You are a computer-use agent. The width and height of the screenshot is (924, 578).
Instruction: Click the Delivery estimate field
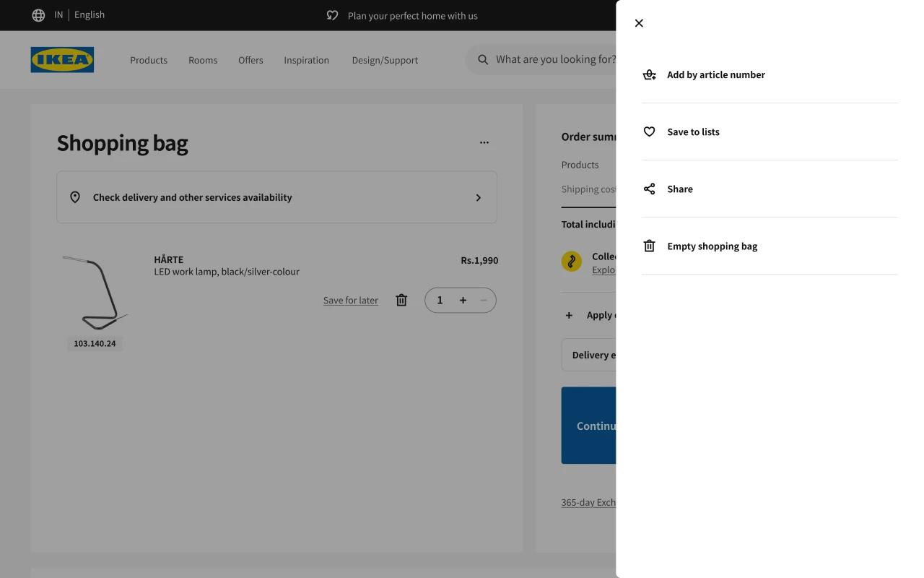click(x=588, y=355)
